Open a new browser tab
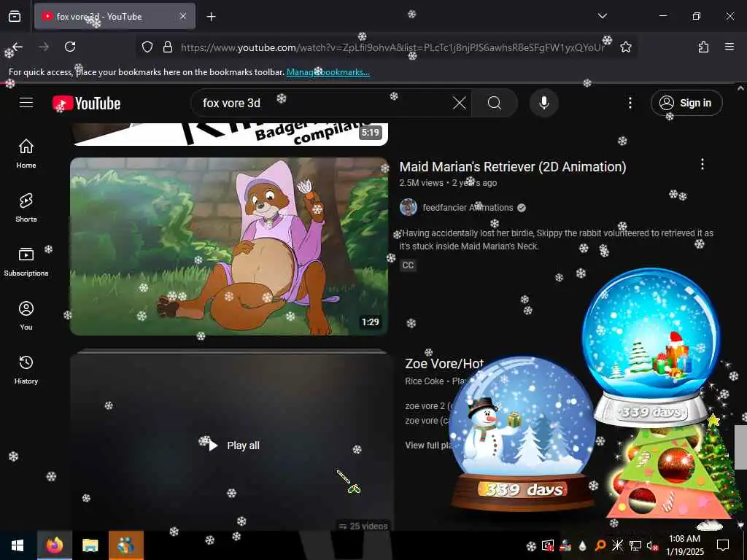The image size is (747, 560). pyautogui.click(x=211, y=17)
